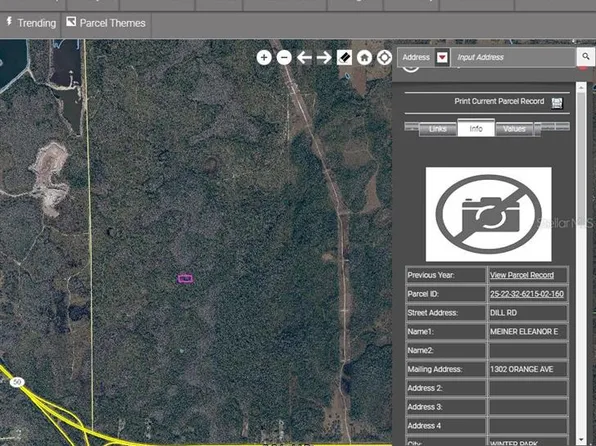Zoom out with the minus map button
The image size is (596, 446).
284,58
